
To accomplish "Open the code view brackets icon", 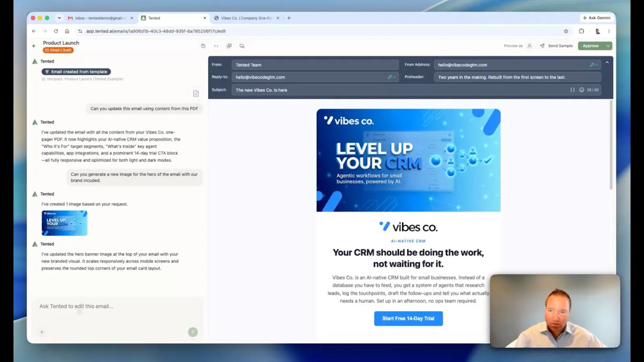I will click(x=216, y=46).
